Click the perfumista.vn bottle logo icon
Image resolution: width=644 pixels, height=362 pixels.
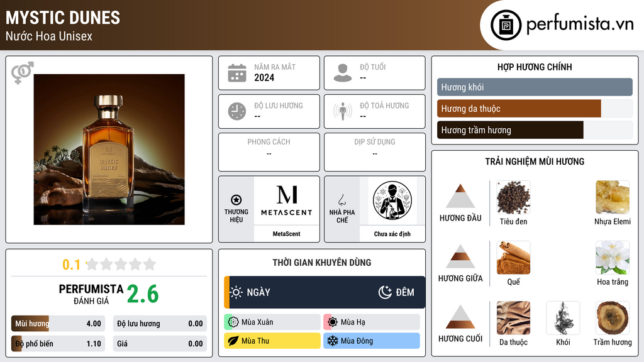[506, 25]
